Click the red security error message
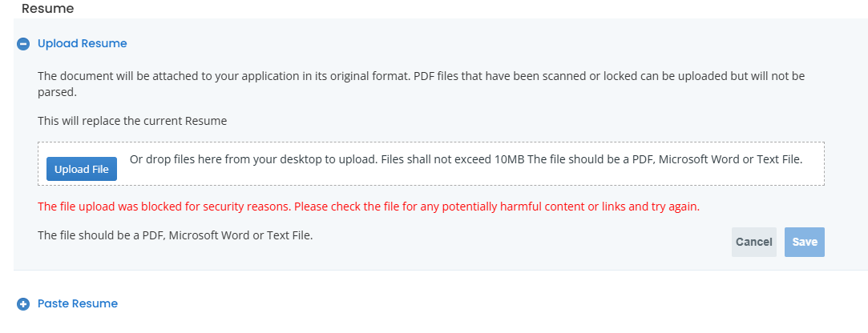The width and height of the screenshot is (868, 333). click(x=369, y=207)
